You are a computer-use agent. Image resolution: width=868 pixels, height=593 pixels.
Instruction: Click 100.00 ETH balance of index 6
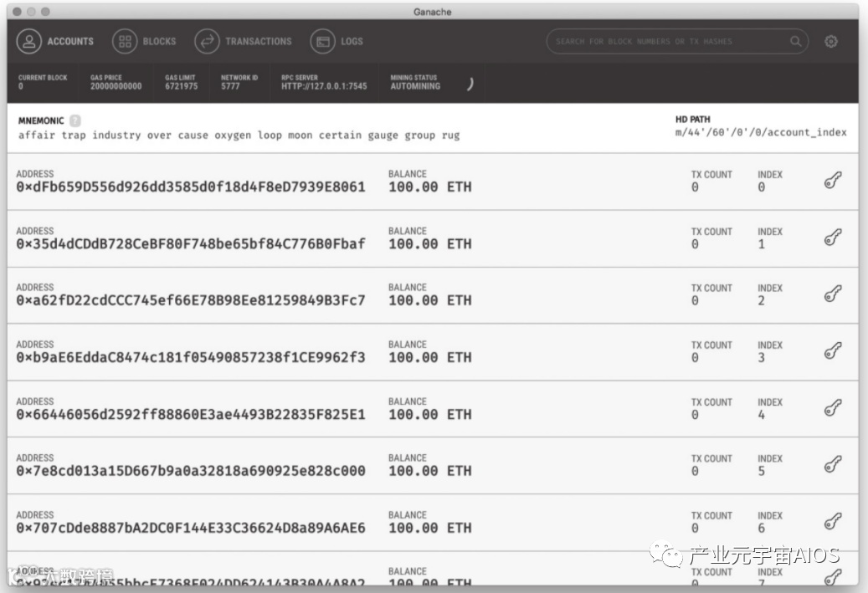(x=430, y=528)
